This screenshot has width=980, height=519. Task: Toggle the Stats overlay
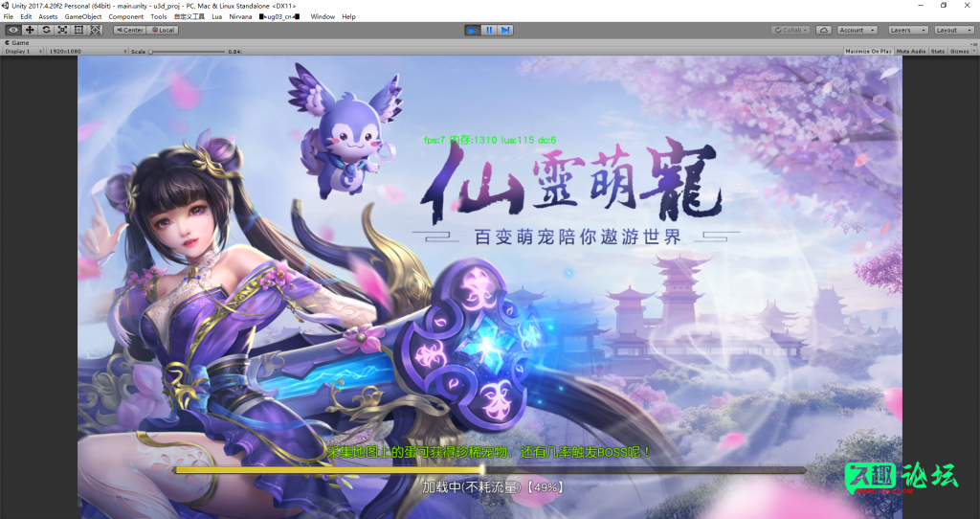[938, 51]
